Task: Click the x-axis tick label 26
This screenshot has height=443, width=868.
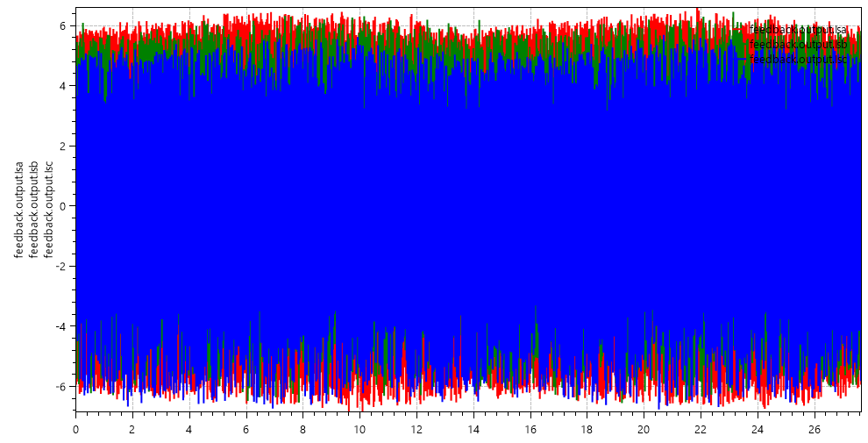Action: tap(815, 429)
